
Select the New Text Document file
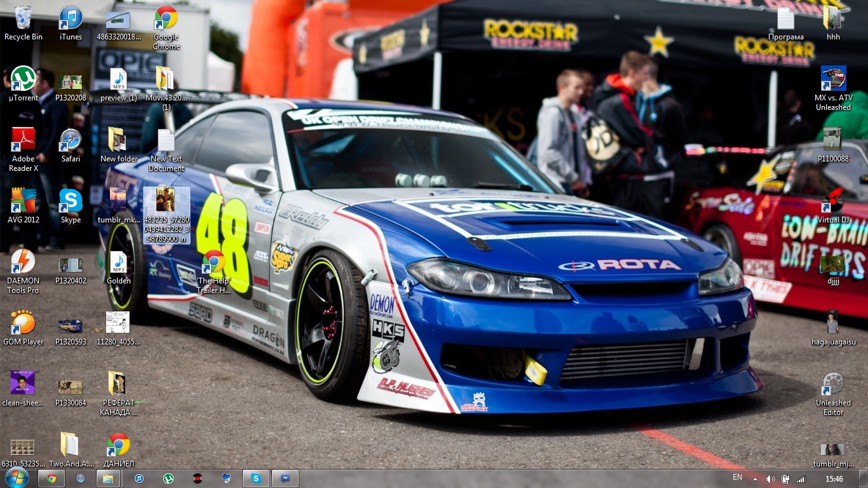point(166,141)
